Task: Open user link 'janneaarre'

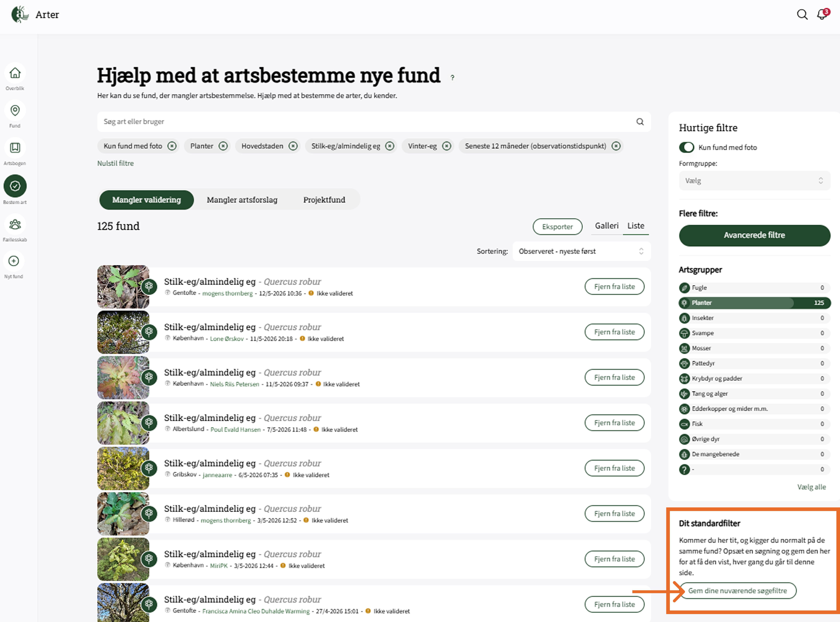Action: coord(217,475)
